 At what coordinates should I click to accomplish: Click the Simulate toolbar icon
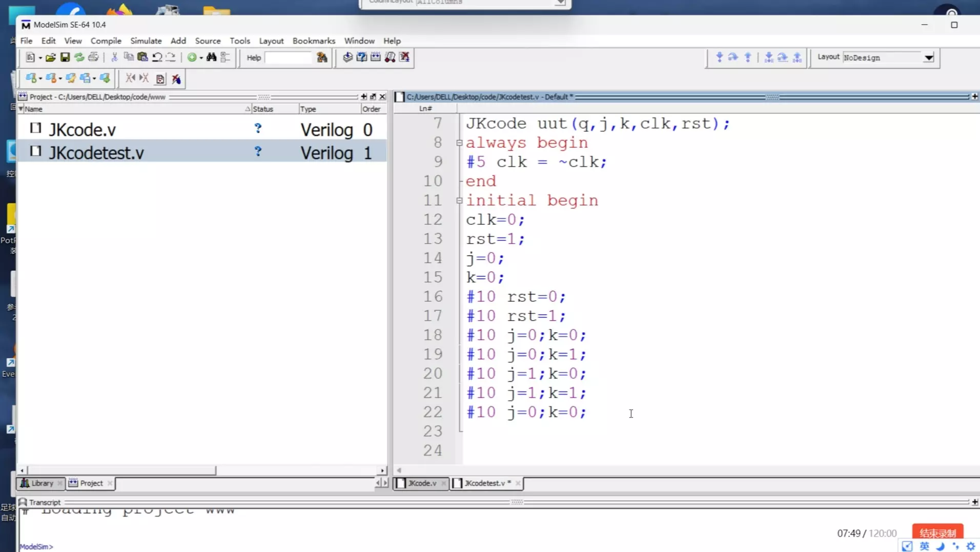376,57
